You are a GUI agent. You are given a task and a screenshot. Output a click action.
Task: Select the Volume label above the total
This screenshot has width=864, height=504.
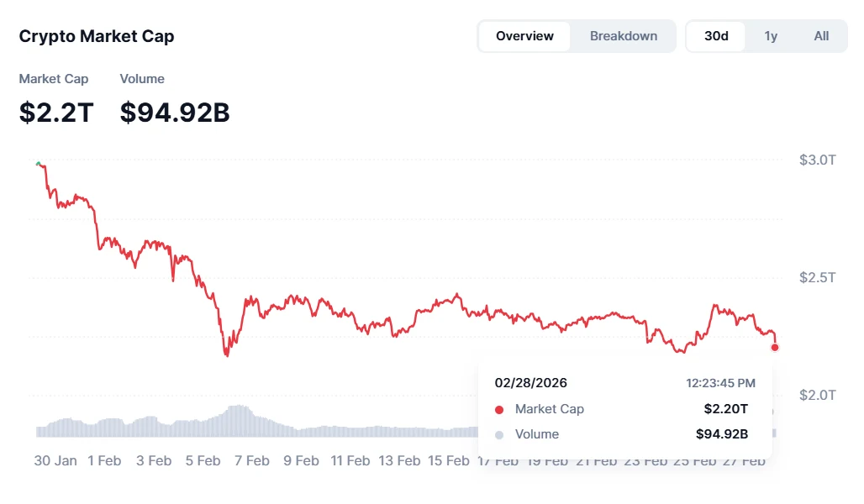click(x=141, y=78)
